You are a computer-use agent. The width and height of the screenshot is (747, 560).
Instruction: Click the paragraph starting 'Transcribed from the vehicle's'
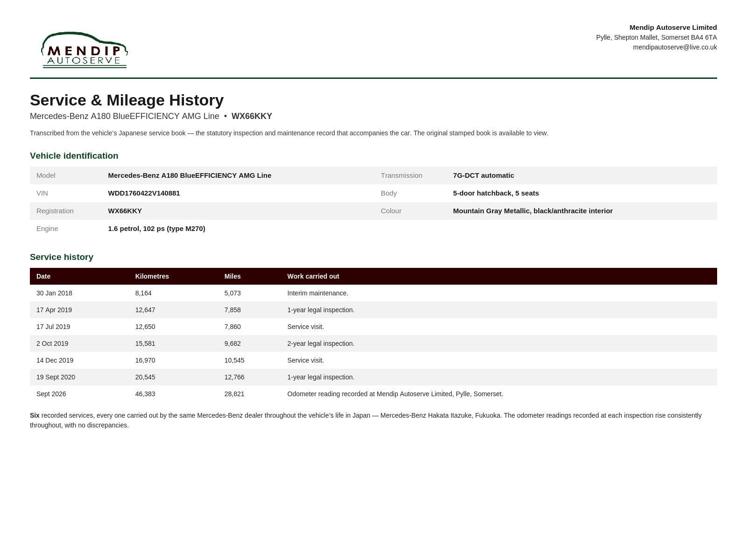pyautogui.click(x=289, y=133)
